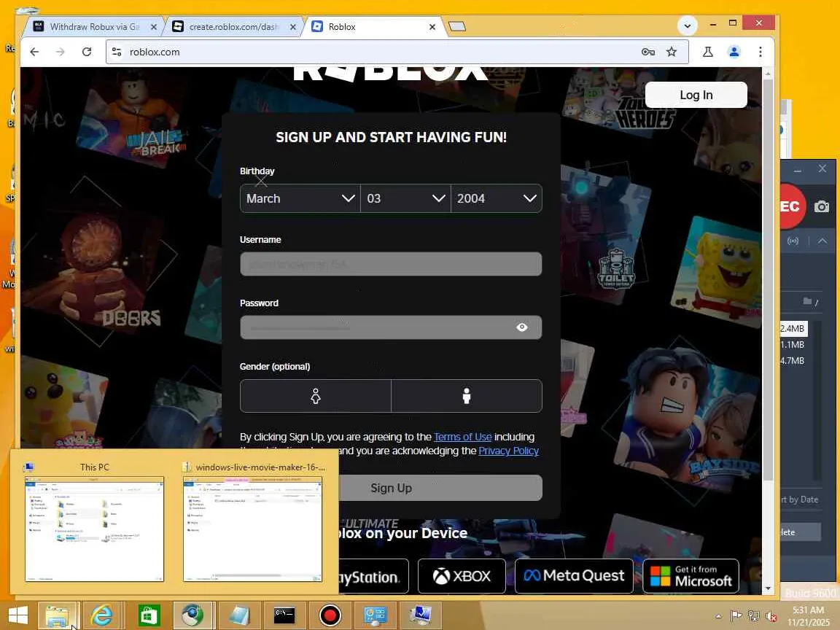The width and height of the screenshot is (840, 630).
Task: Click the Chrome forward arrow
Action: point(60,52)
